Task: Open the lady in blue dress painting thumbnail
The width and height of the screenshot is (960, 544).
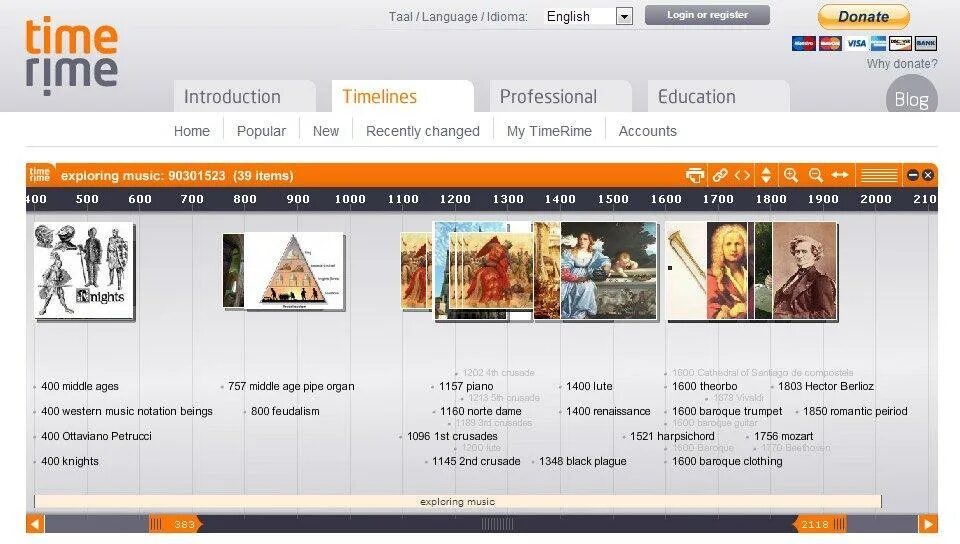Action: [x=609, y=270]
